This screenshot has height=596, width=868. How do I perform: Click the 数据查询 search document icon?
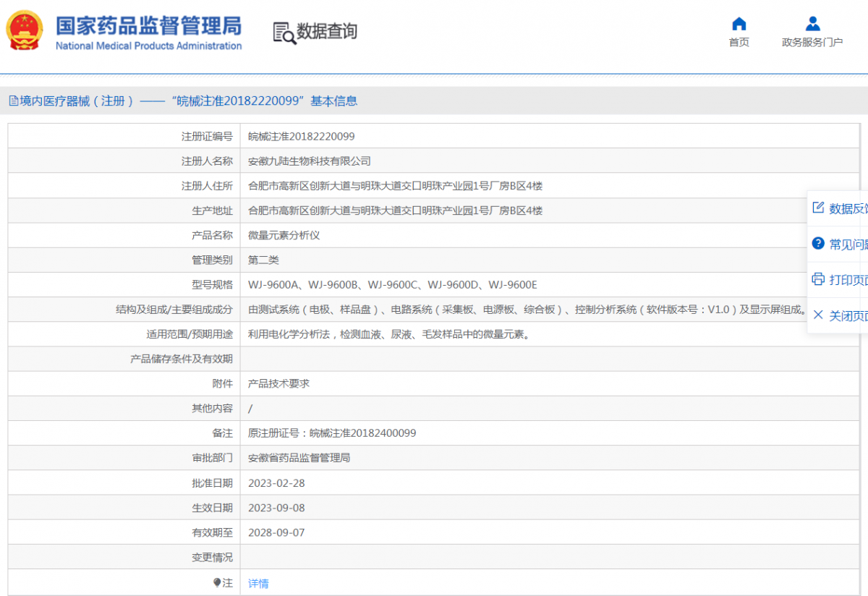(284, 33)
